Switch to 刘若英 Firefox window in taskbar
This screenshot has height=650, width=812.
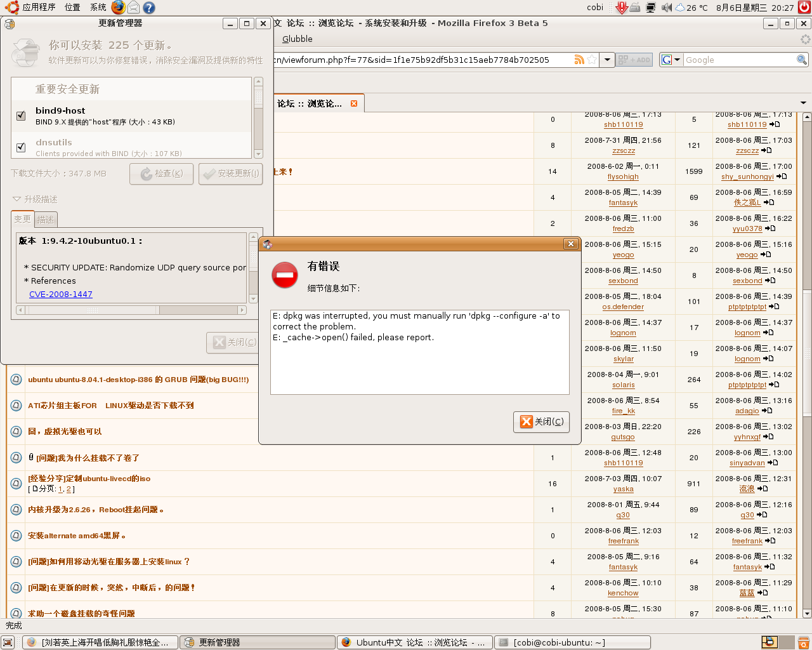coord(100,642)
